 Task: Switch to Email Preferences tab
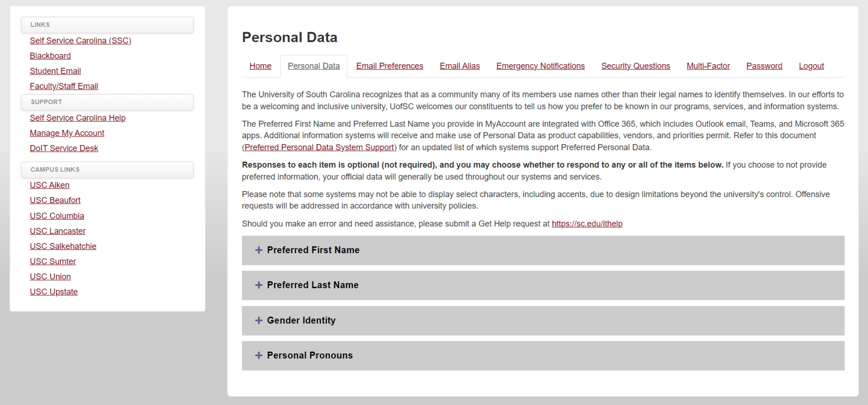coord(390,66)
